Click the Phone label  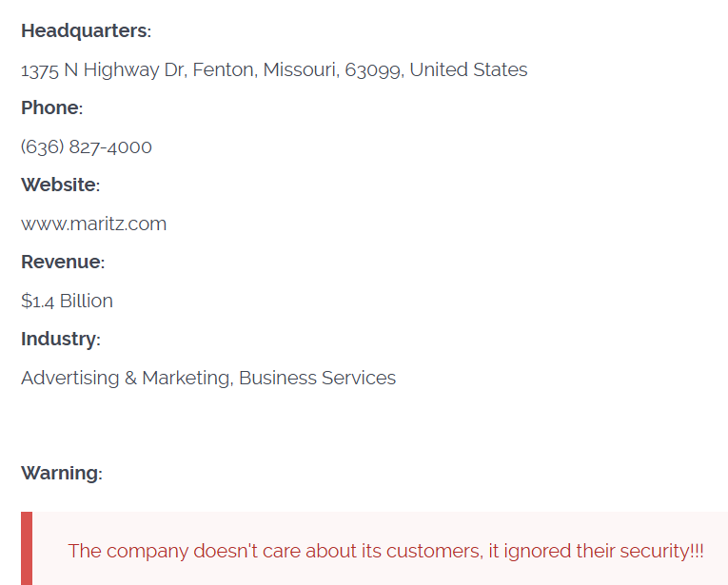51,107
